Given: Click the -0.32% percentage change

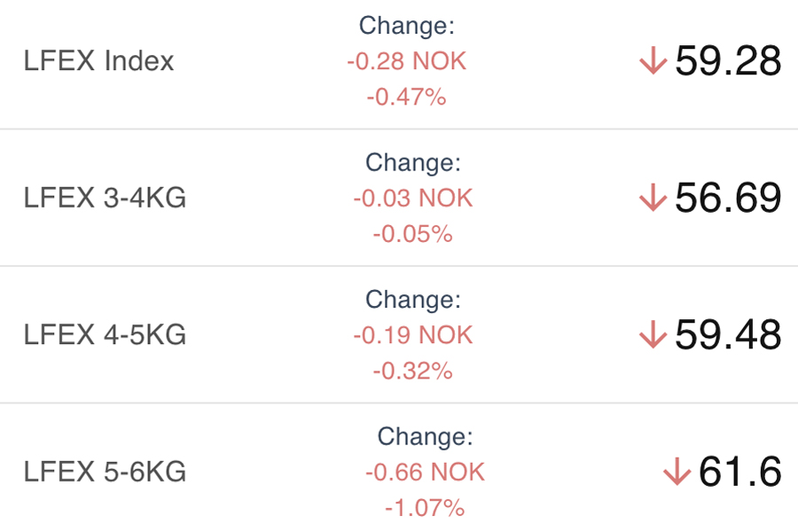Looking at the screenshot, I should point(412,371).
